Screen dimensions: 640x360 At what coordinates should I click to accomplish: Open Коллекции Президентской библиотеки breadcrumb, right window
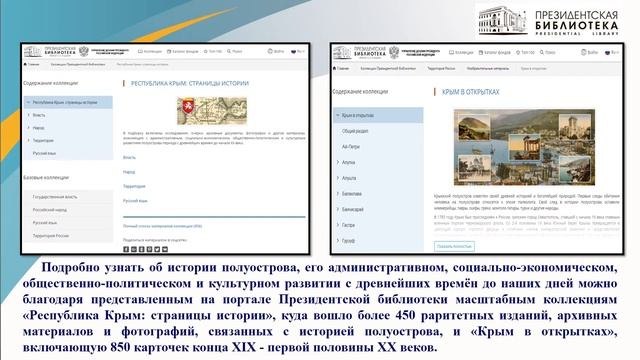pyautogui.click(x=388, y=69)
